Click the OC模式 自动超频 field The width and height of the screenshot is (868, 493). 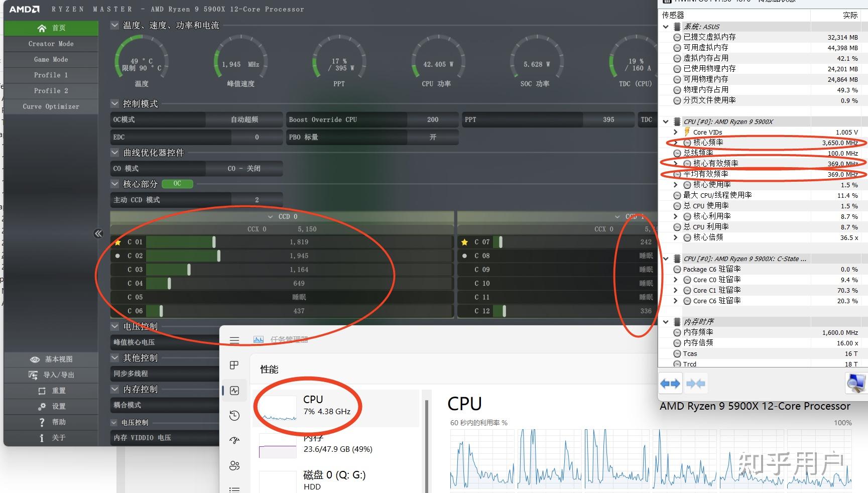[197, 119]
